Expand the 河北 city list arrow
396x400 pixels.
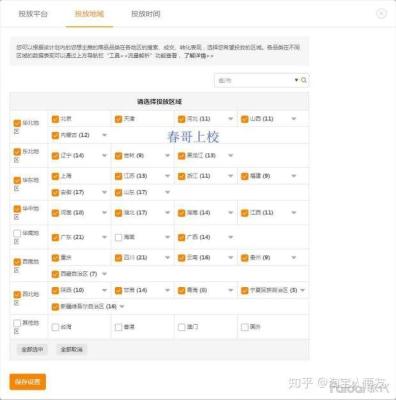click(230, 119)
